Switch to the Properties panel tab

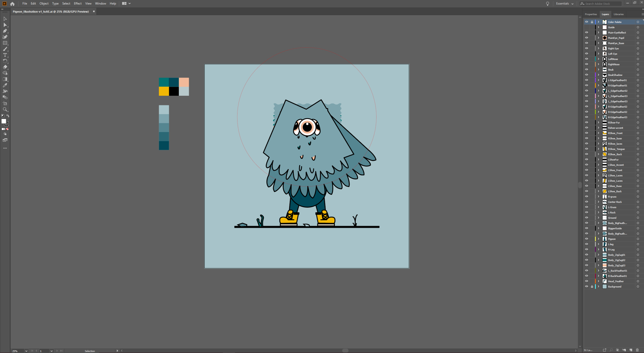coord(590,14)
